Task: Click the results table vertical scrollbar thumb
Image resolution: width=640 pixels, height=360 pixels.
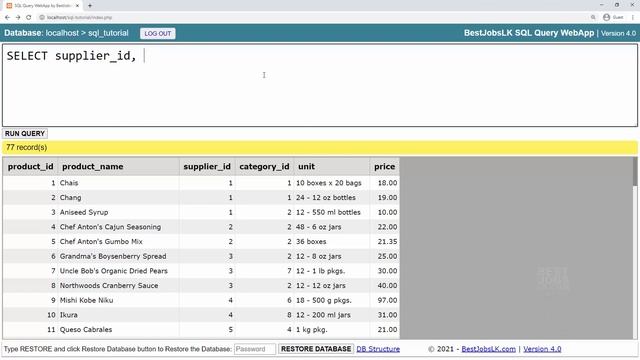Action: 635,171
